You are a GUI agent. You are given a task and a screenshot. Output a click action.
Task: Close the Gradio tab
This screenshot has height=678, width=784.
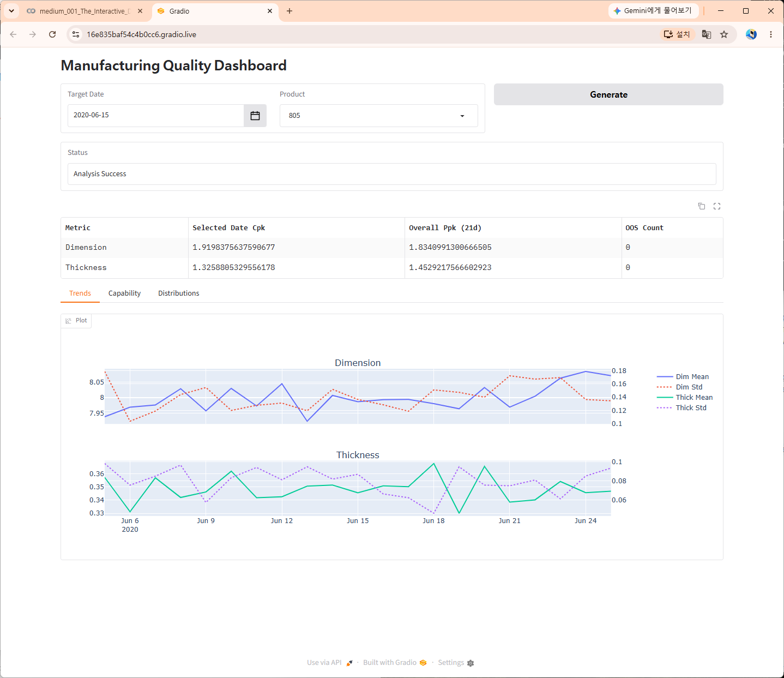point(270,11)
